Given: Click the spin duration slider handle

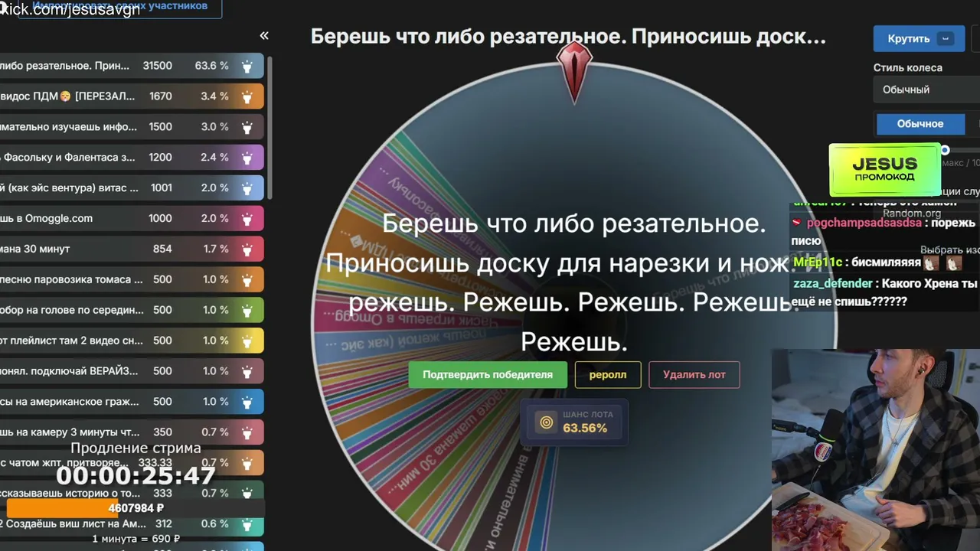Looking at the screenshot, I should tap(945, 150).
